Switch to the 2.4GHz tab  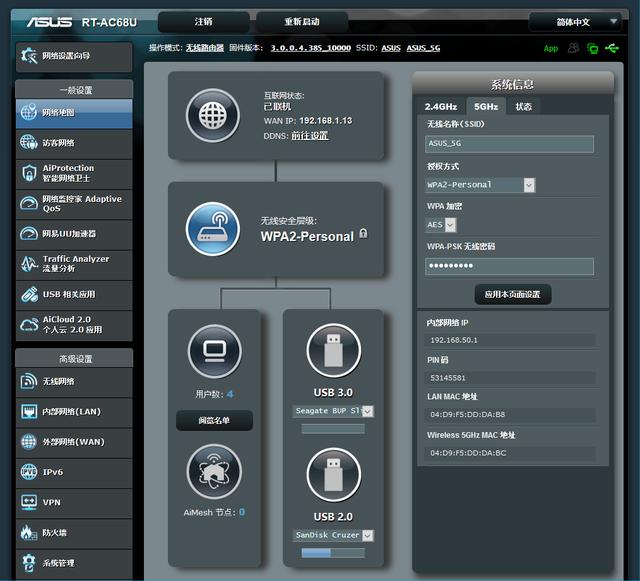[x=441, y=107]
